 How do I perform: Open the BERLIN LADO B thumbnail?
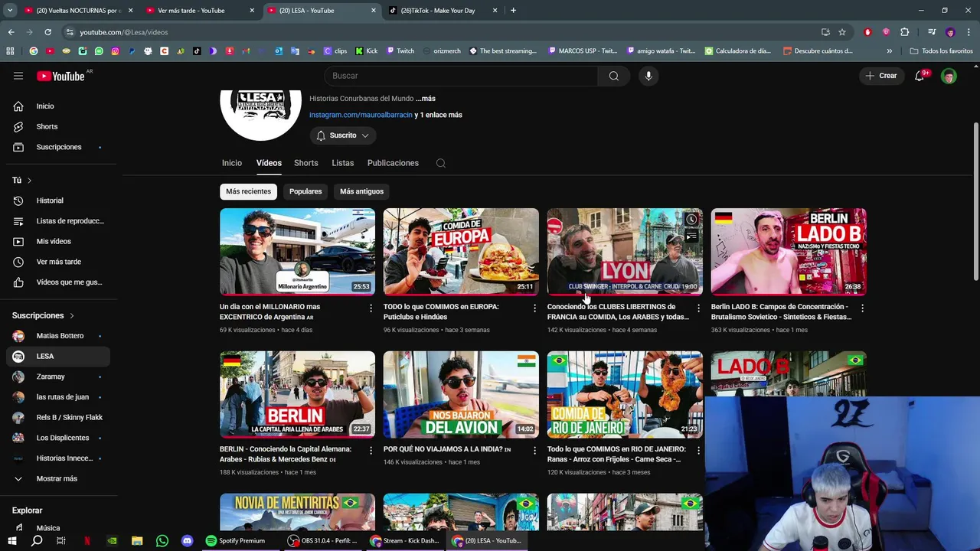[x=789, y=252]
